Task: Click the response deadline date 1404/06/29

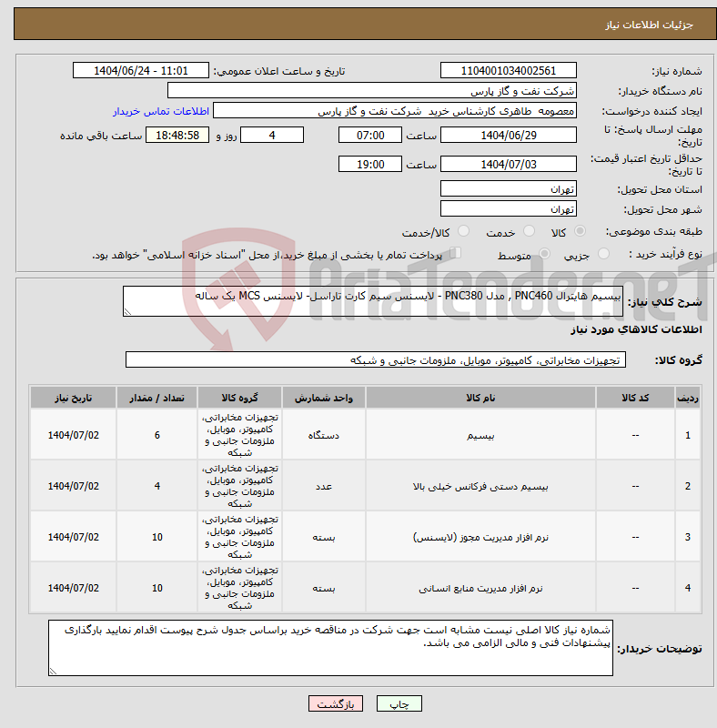Action: coord(508,135)
